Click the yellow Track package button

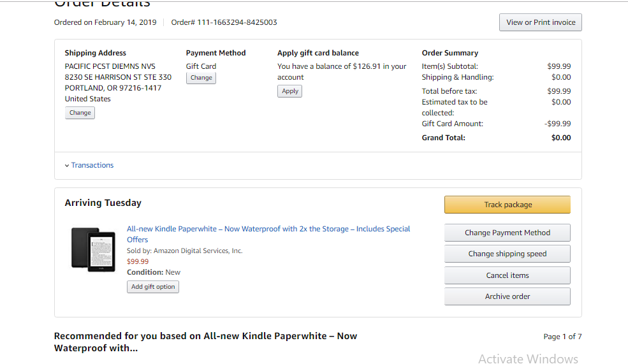tap(507, 205)
